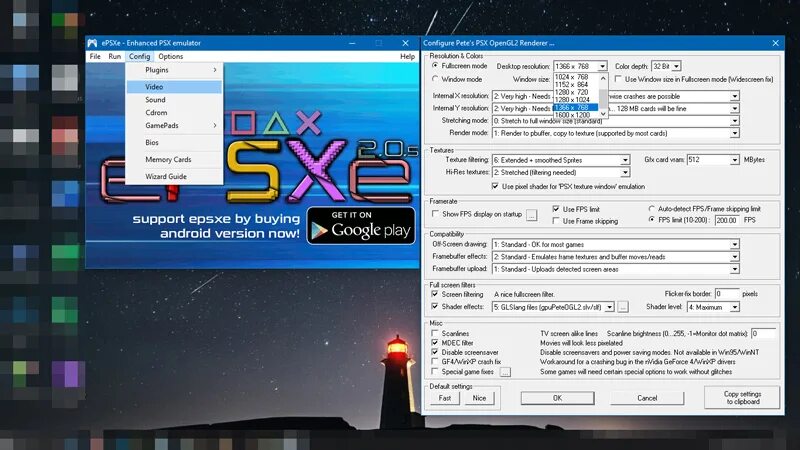The width and height of the screenshot is (800, 450).
Task: Open the Gfx card vram dropdown
Action: click(734, 160)
